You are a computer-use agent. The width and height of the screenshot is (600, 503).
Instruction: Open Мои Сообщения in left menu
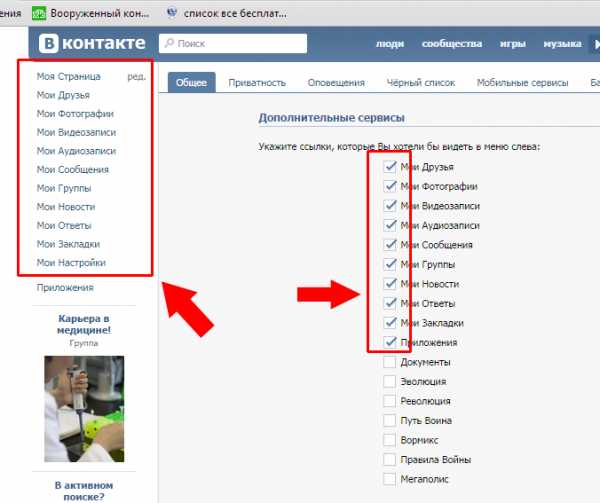(73, 169)
